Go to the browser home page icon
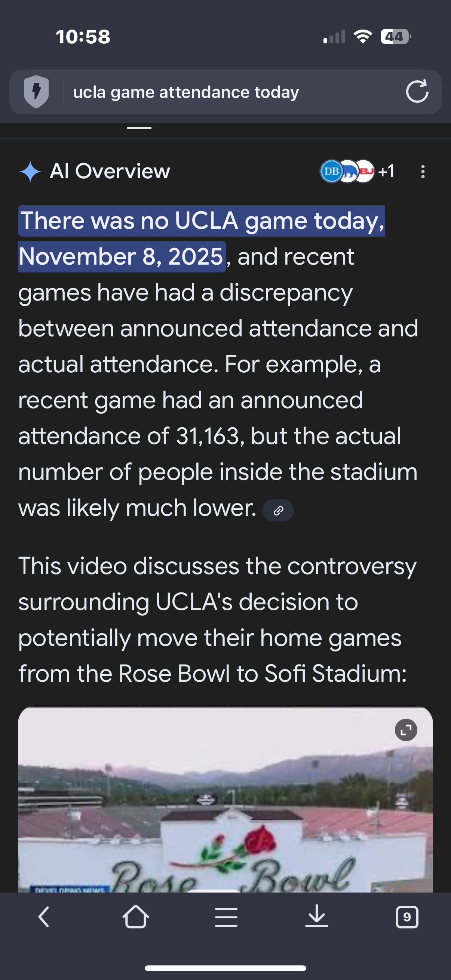Screen dimensions: 451x980 point(135,917)
